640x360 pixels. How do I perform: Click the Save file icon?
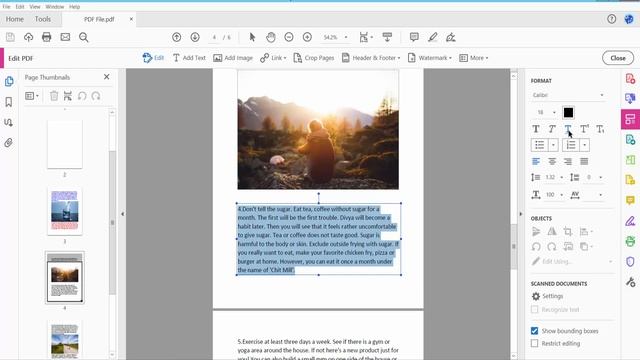click(10, 37)
